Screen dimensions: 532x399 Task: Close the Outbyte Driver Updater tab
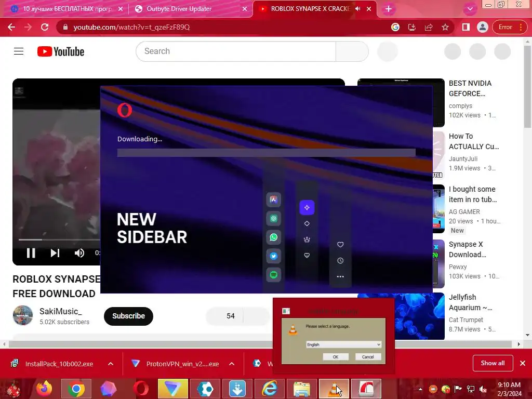245,9
